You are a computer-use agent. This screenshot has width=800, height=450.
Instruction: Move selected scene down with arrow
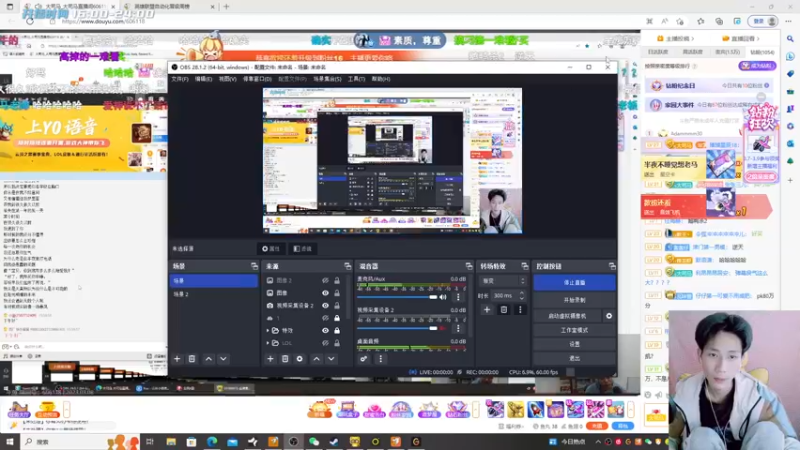tap(223, 359)
